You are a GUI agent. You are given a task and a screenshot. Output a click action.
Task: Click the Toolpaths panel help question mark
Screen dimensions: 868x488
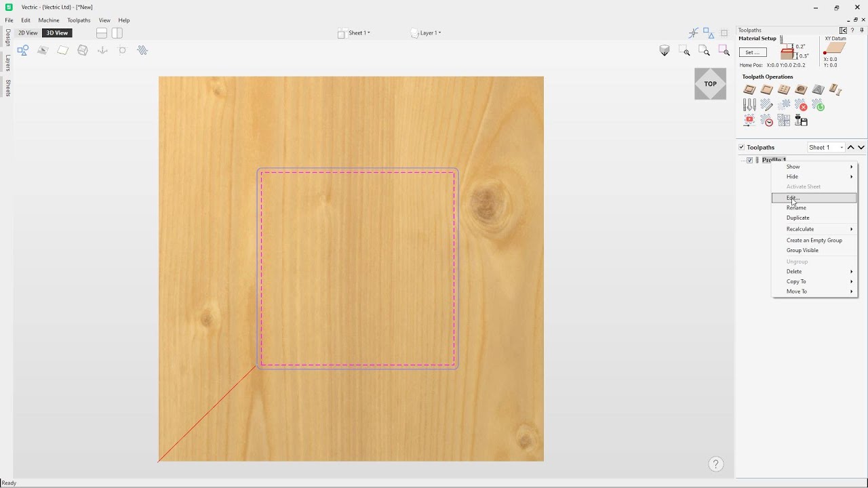coord(852,30)
